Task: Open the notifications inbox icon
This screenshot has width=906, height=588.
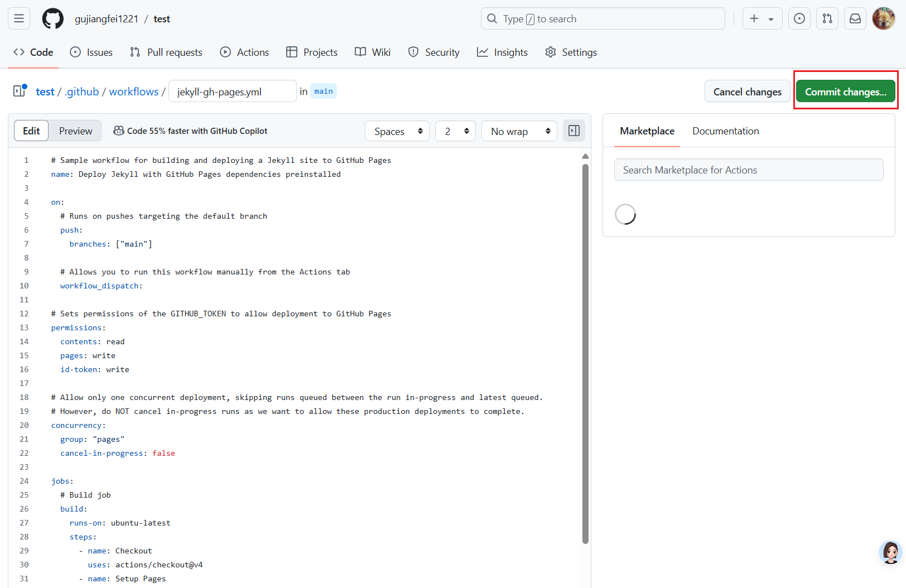Action: pos(855,18)
